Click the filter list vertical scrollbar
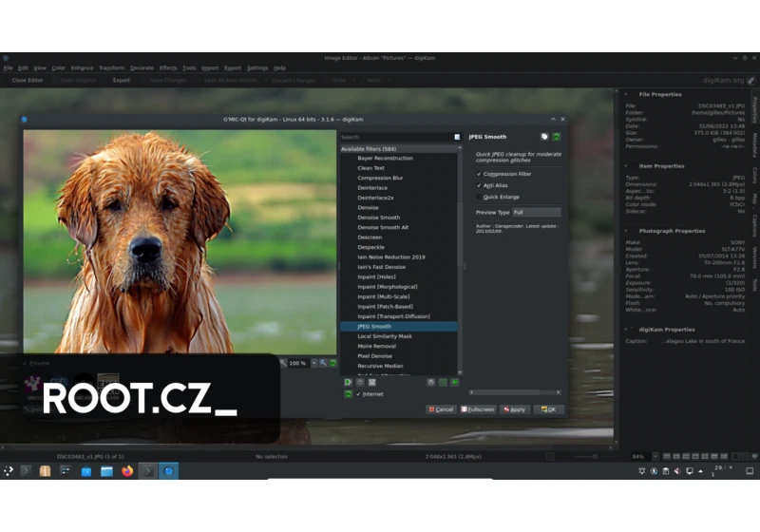The height and width of the screenshot is (532, 760). [460, 259]
